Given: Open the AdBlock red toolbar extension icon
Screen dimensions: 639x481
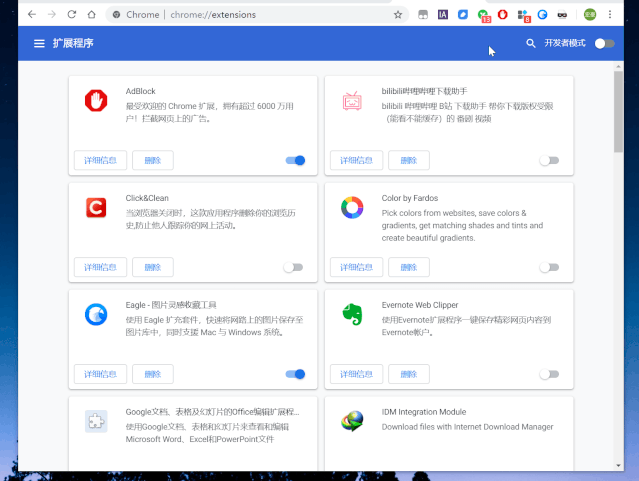Looking at the screenshot, I should 502,15.
